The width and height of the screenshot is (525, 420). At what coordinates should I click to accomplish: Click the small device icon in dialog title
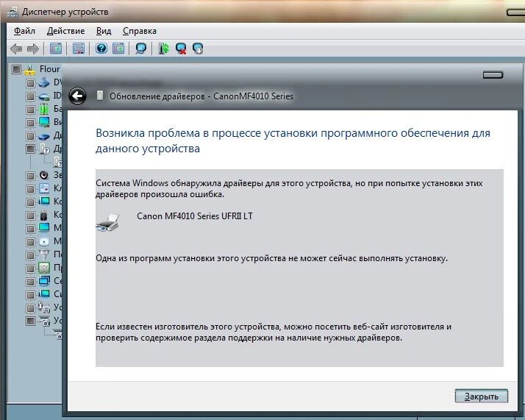click(99, 96)
